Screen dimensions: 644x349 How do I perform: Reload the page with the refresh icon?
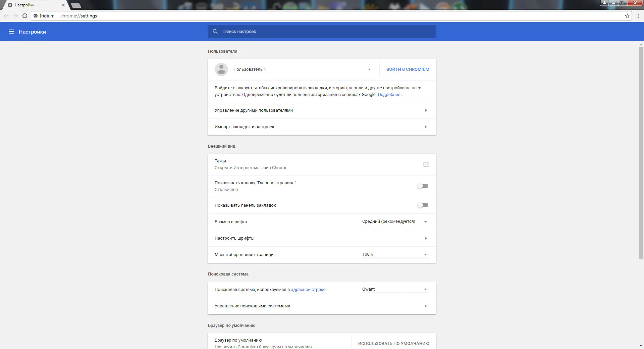click(x=24, y=16)
